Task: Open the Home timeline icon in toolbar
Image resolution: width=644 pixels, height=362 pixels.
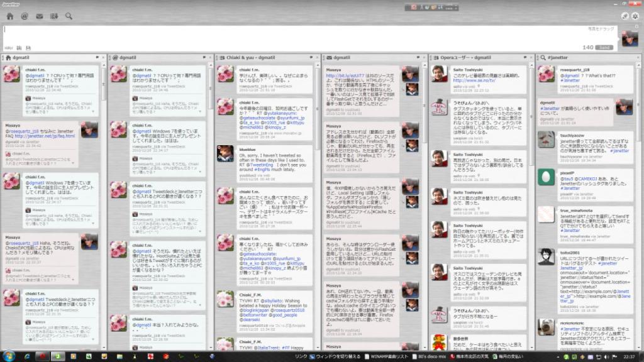Action: pos(9,16)
